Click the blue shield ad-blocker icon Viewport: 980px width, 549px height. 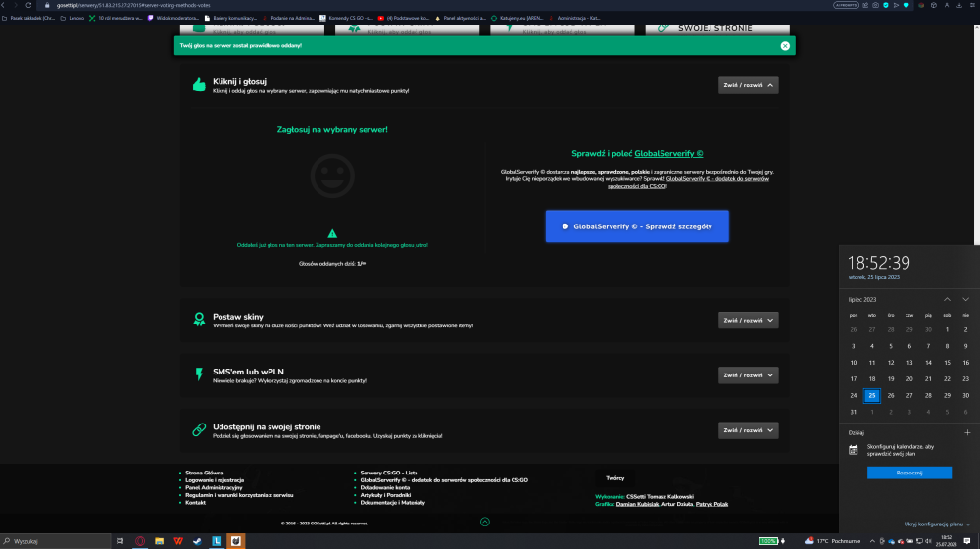886,5
